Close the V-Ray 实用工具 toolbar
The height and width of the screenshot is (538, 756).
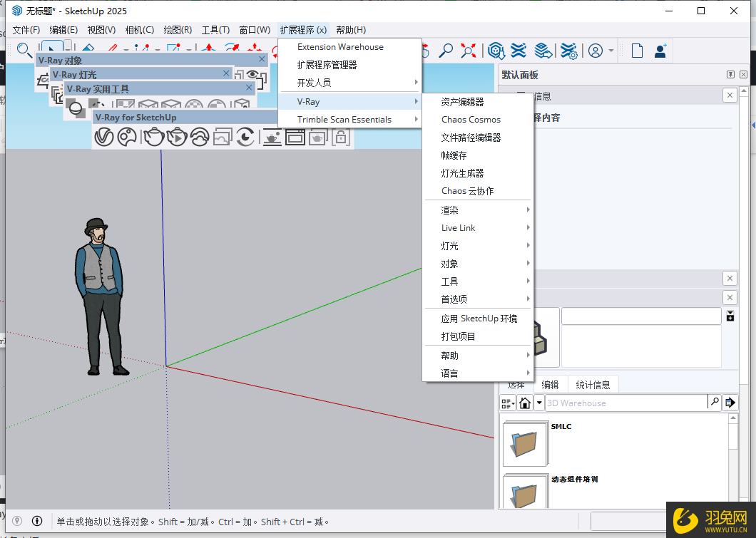coord(249,87)
